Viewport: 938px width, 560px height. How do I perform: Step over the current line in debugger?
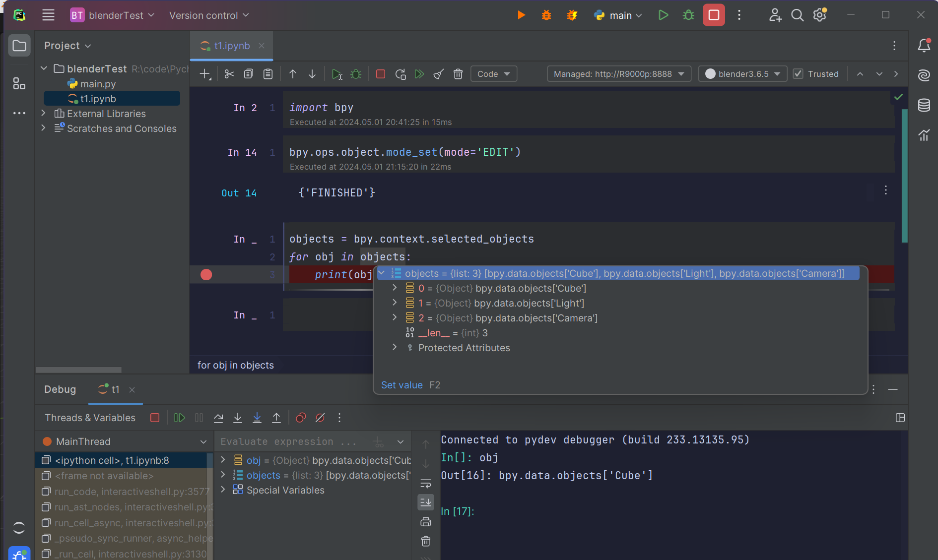(x=218, y=417)
